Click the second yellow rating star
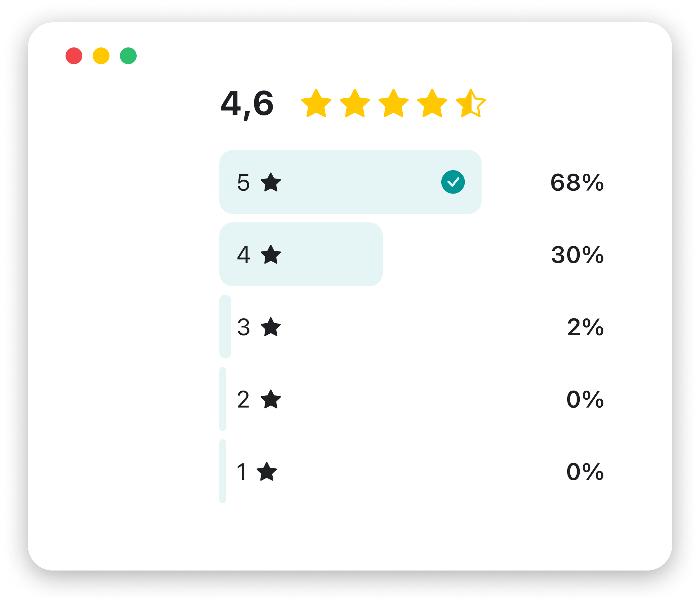The width and height of the screenshot is (700, 604). [355, 104]
